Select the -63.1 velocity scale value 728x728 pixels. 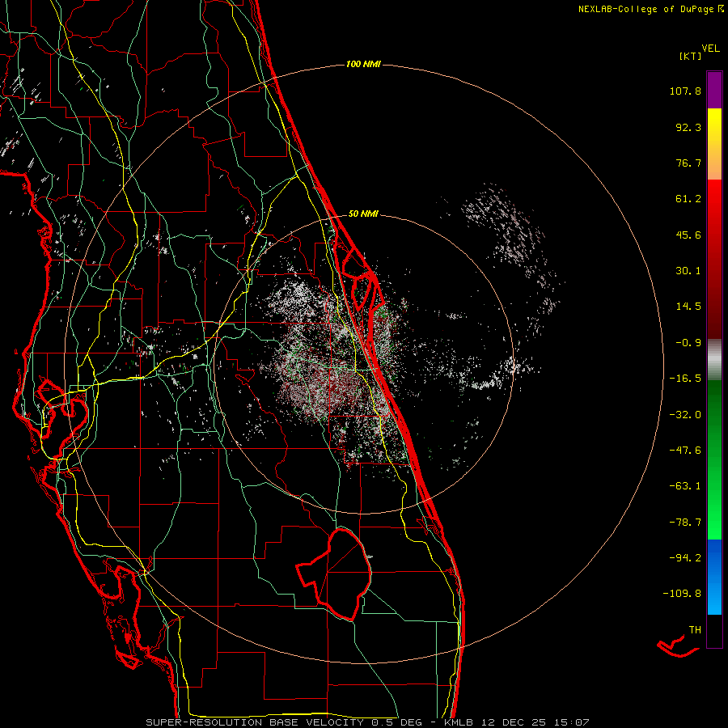point(685,486)
